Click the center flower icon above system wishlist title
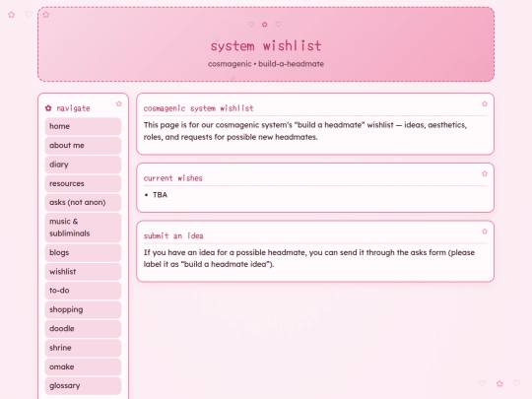 point(265,25)
